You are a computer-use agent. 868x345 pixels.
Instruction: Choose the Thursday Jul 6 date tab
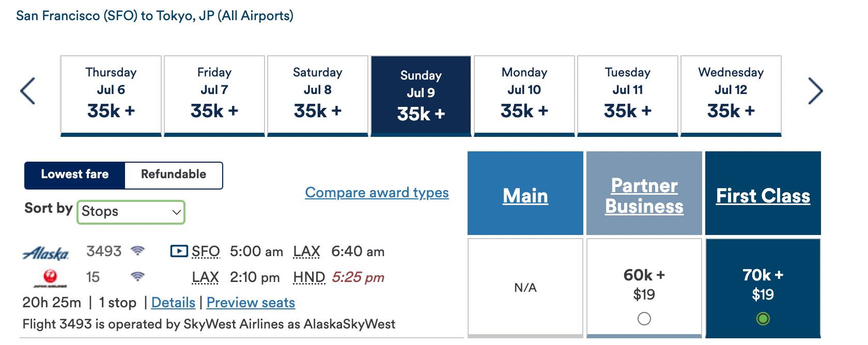point(111,96)
